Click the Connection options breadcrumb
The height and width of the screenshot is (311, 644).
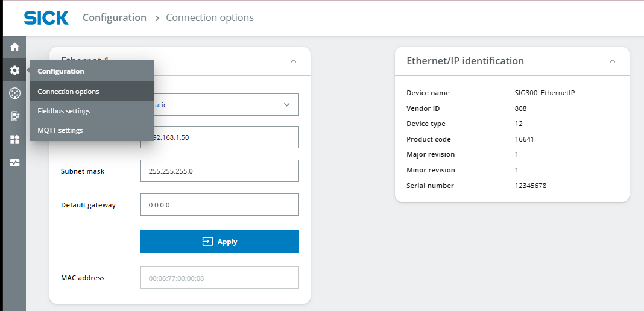[x=210, y=17]
